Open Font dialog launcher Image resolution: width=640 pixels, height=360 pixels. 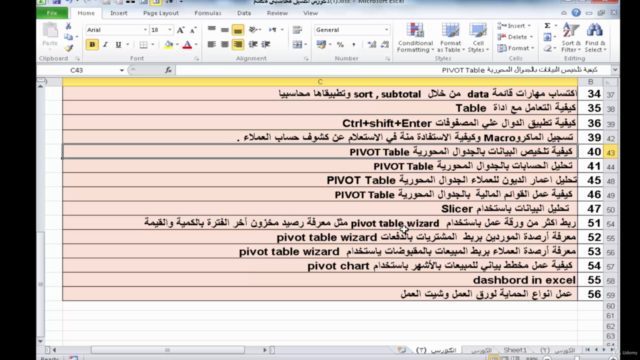coord(196,59)
